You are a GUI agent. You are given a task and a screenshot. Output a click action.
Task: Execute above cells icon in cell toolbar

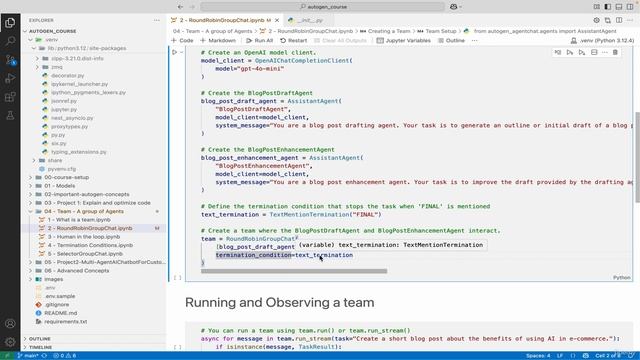570,52
